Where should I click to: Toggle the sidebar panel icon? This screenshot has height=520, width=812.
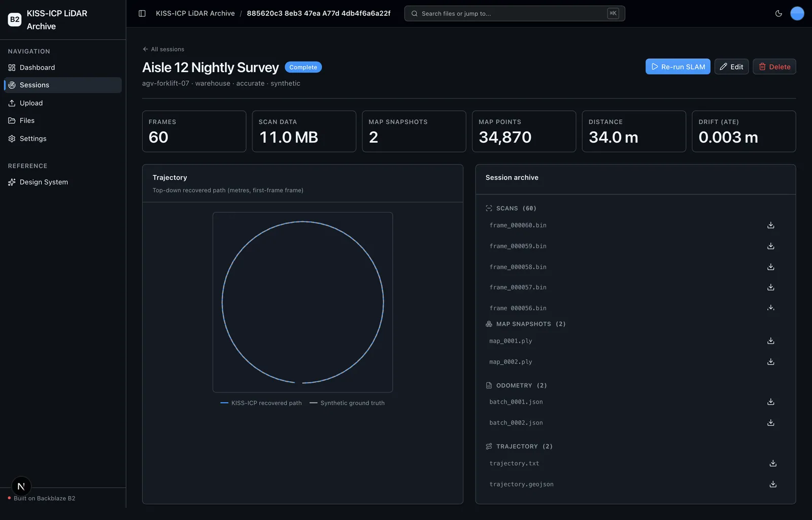[142, 13]
